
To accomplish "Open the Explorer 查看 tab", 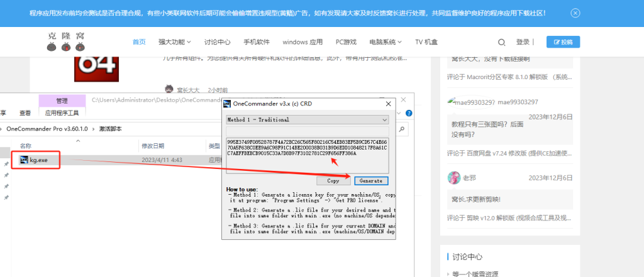I will pyautogui.click(x=25, y=113).
